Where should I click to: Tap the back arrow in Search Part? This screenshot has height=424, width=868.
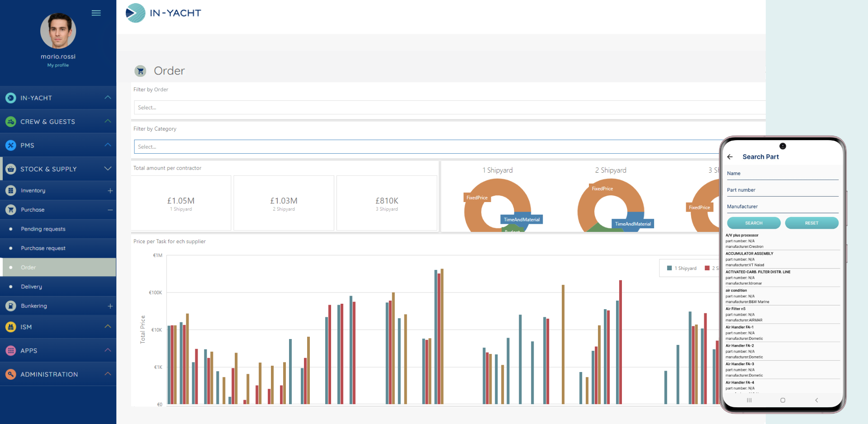[730, 157]
